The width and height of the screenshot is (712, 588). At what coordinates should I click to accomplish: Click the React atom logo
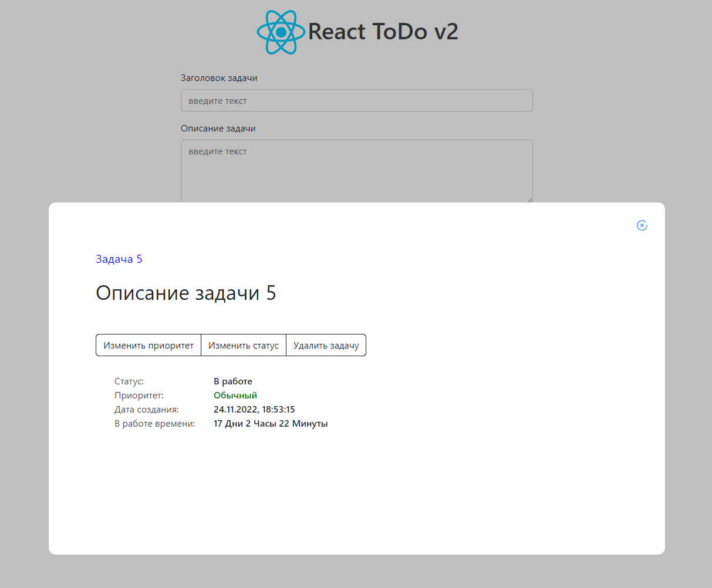click(281, 32)
